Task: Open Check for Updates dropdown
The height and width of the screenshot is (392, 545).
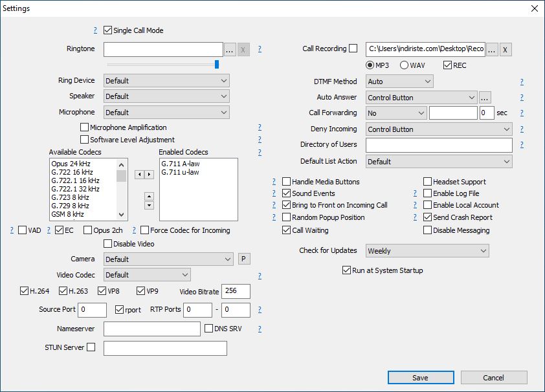Action: point(427,251)
